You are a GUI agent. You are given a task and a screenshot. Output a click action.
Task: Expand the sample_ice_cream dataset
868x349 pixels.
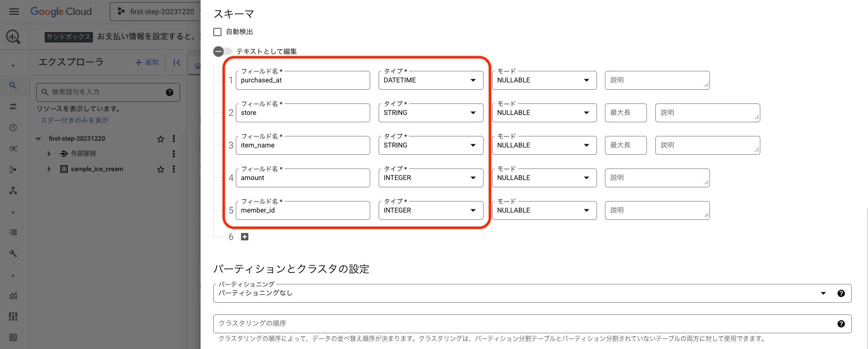[49, 169]
